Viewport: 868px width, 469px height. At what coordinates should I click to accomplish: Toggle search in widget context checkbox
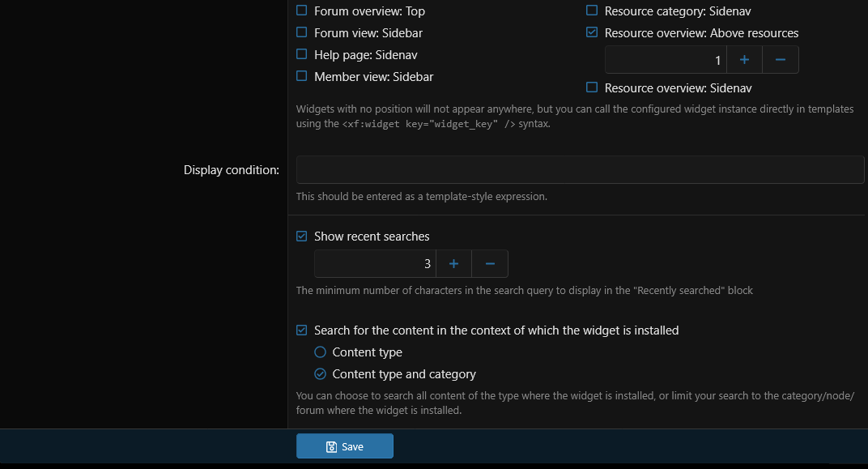coord(302,330)
